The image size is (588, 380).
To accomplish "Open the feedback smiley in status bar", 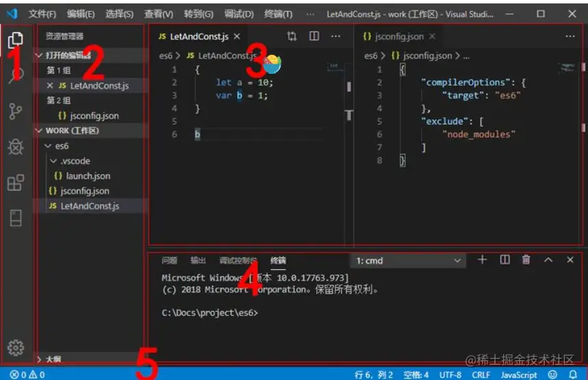I will 552,375.
